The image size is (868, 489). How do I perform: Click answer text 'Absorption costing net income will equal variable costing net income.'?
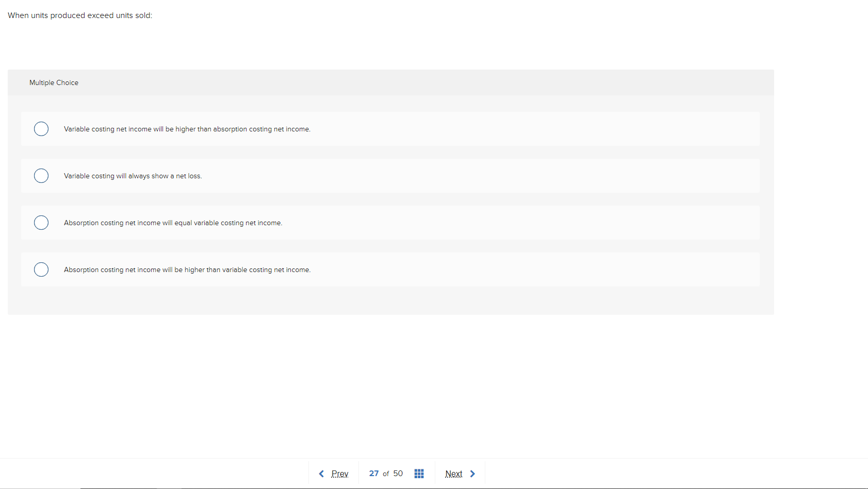point(173,223)
